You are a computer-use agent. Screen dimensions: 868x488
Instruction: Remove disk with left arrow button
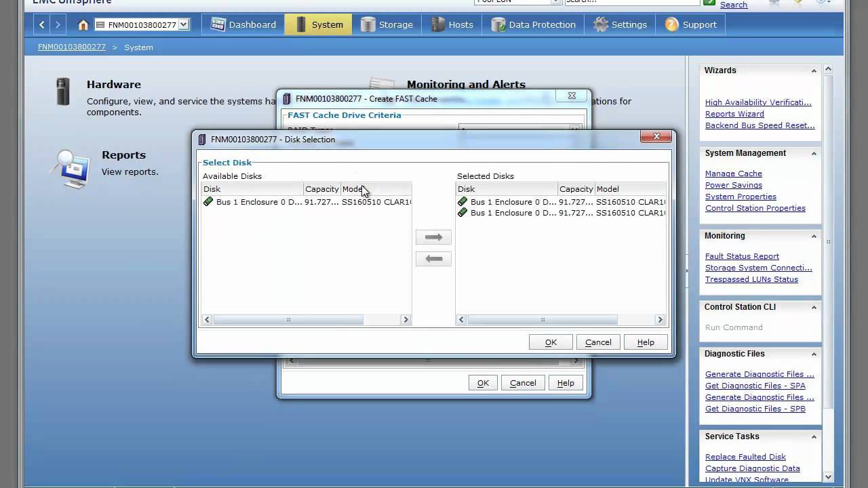click(433, 259)
